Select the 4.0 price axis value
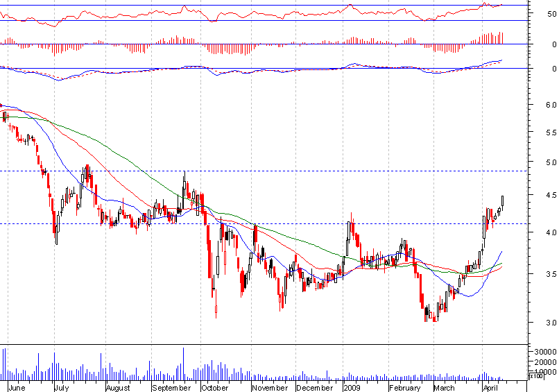The width and height of the screenshot is (559, 392). click(551, 232)
